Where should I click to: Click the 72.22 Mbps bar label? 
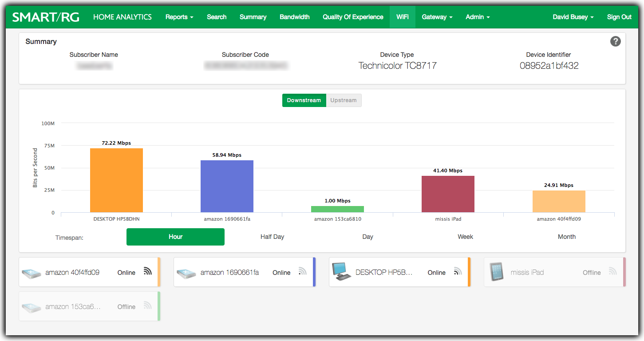tap(116, 143)
